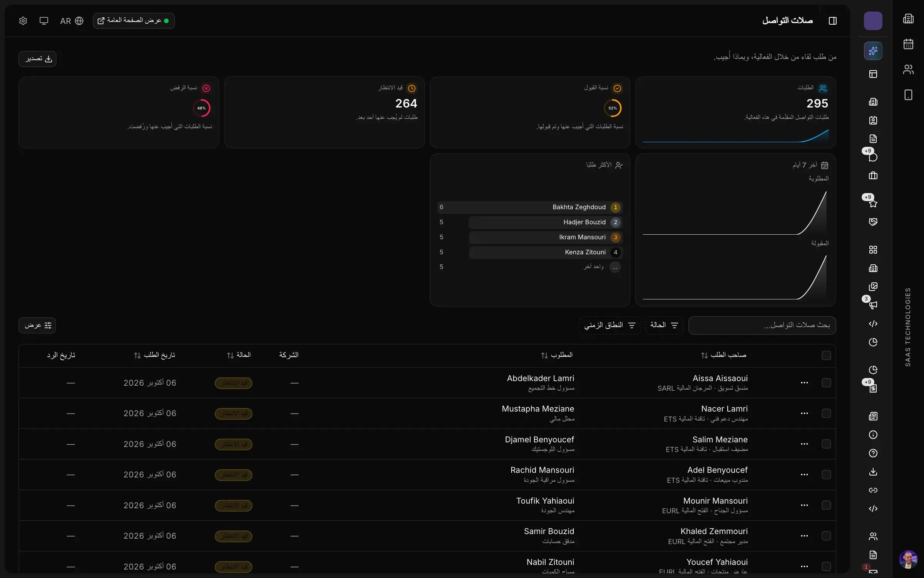Image resolution: width=924 pixels, height=578 pixels.
Task: Open the النطاق الزمني time range filter
Action: pos(610,326)
